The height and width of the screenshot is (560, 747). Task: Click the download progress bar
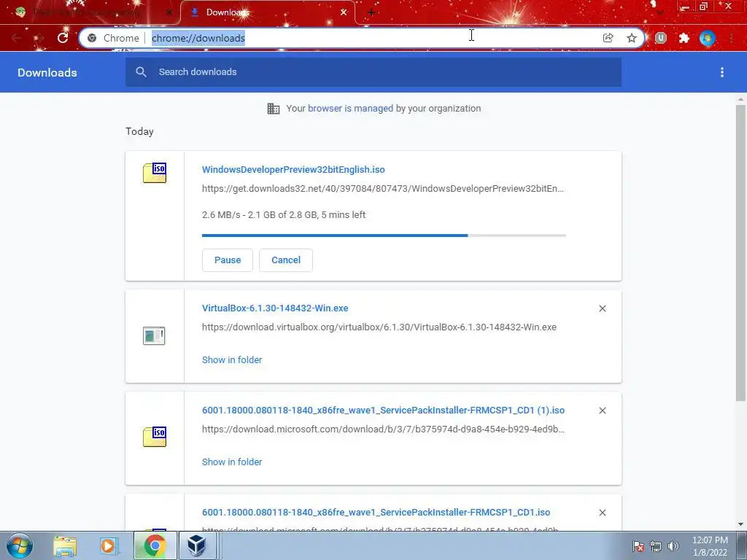pos(384,236)
